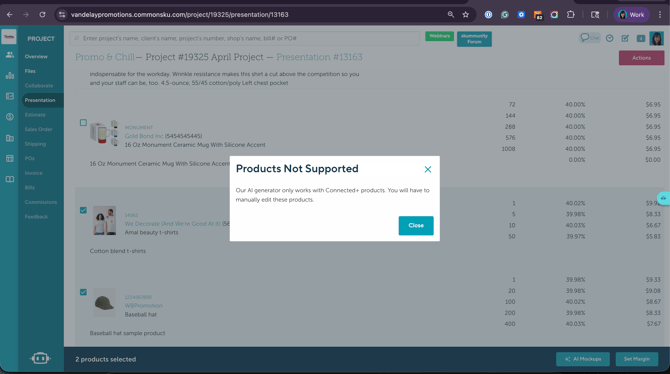Open the Grammarly extension icon
670x374 pixels.
(505, 15)
